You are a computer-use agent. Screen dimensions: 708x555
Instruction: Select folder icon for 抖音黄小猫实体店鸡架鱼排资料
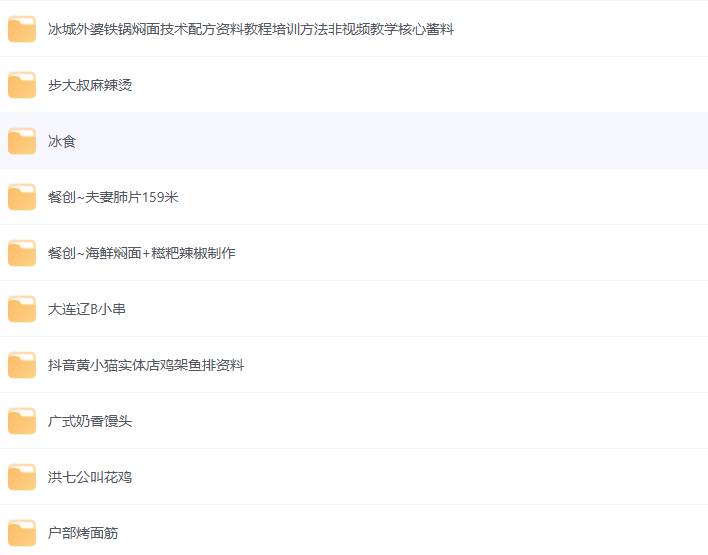point(22,366)
